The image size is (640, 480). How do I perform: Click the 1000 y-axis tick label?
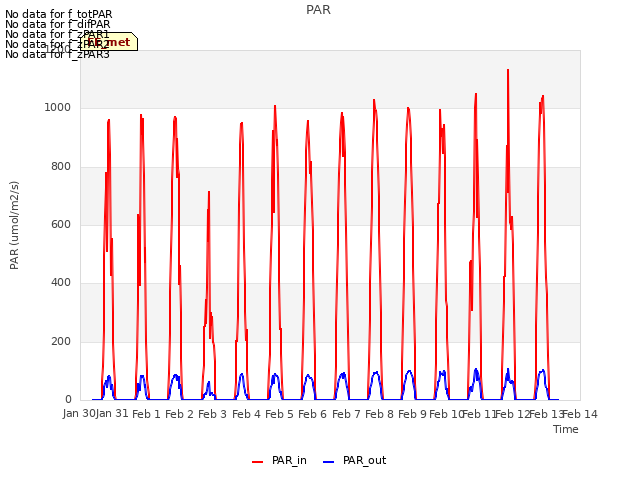point(58,108)
